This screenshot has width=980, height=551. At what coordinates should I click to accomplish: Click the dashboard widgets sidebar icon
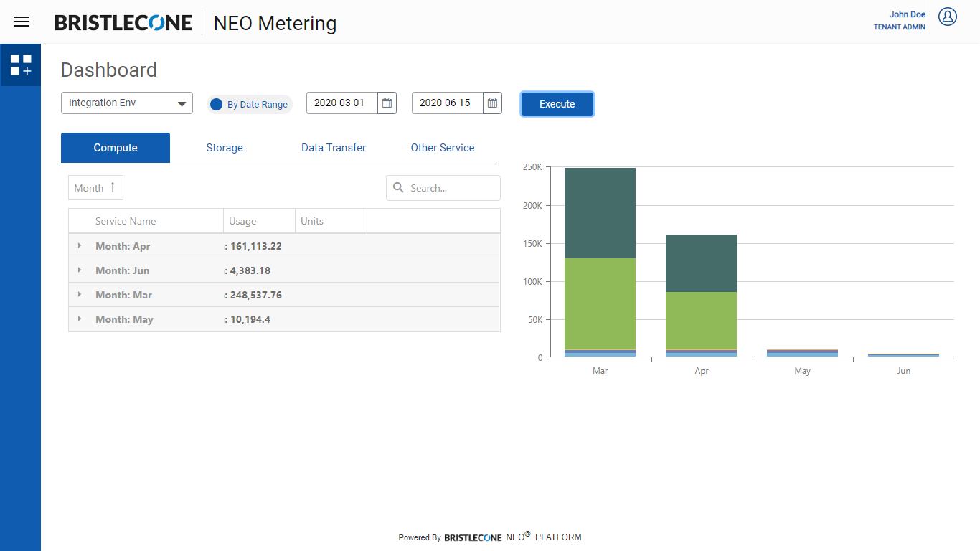click(21, 65)
